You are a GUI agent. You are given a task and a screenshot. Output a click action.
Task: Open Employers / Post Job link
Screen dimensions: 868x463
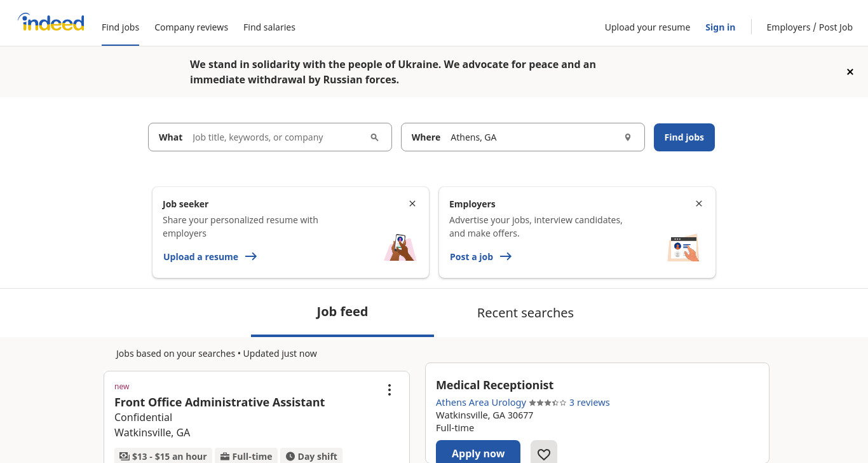tap(810, 27)
